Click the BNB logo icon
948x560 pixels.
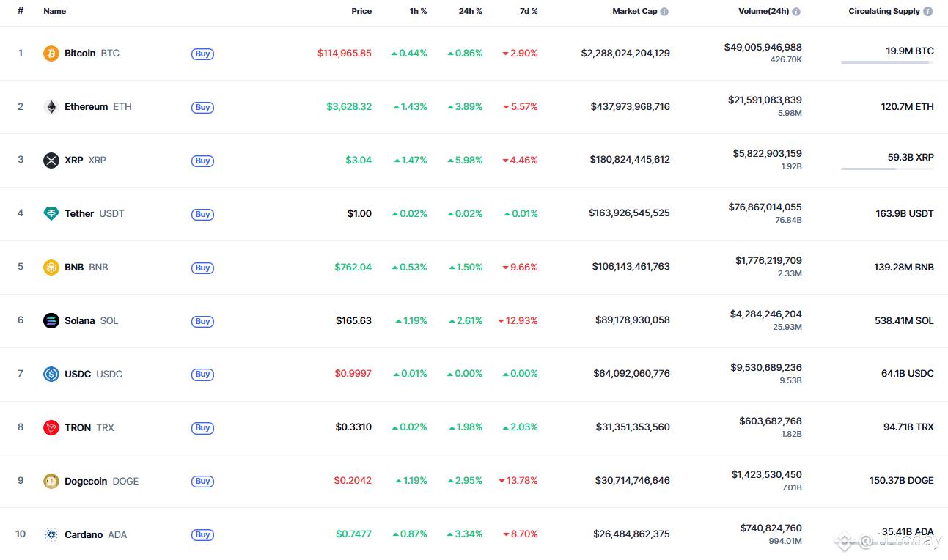(x=51, y=268)
